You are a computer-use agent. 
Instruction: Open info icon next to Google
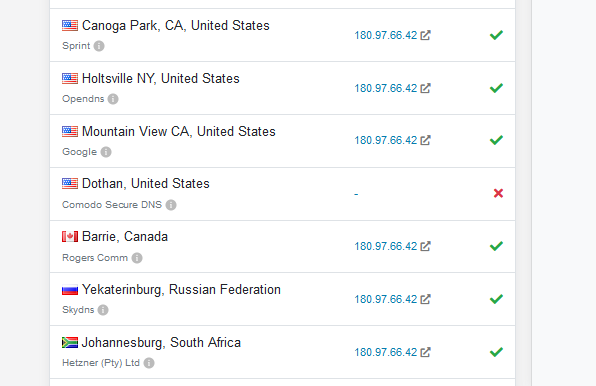click(106, 152)
